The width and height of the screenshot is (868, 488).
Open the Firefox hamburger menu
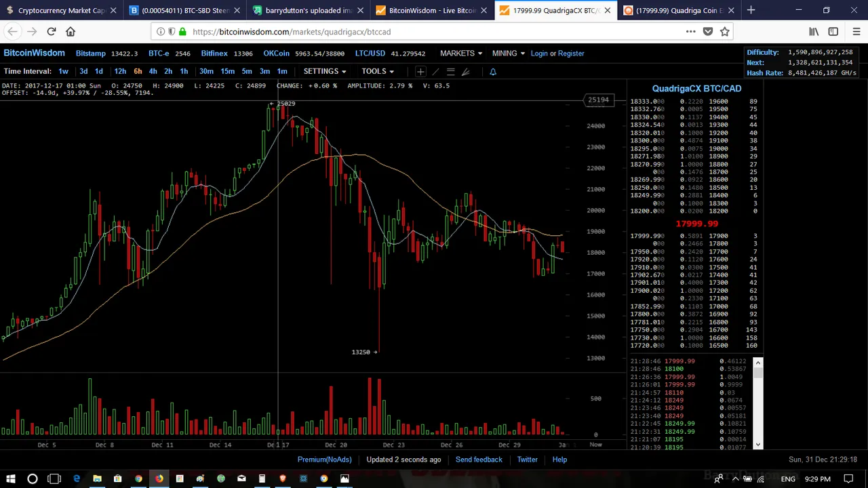[x=857, y=32]
